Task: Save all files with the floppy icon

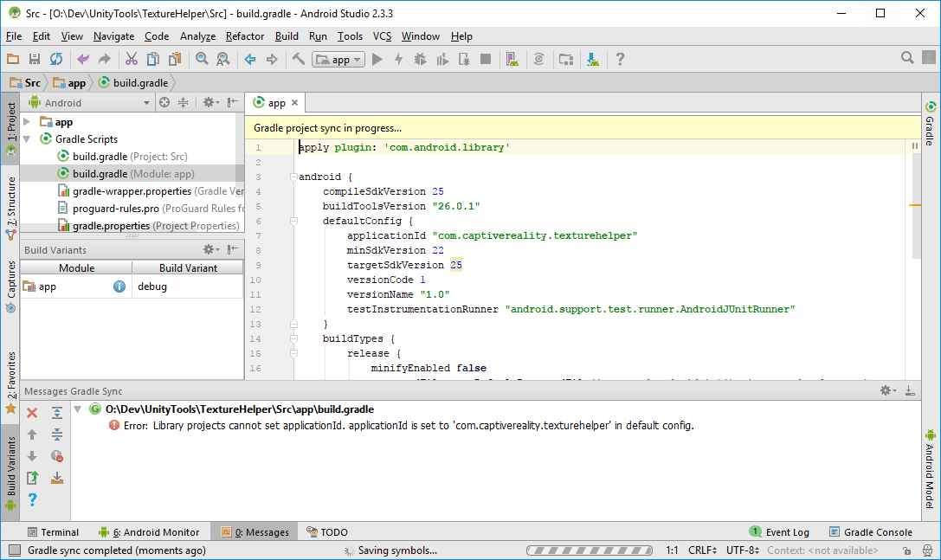Action: coord(35,59)
